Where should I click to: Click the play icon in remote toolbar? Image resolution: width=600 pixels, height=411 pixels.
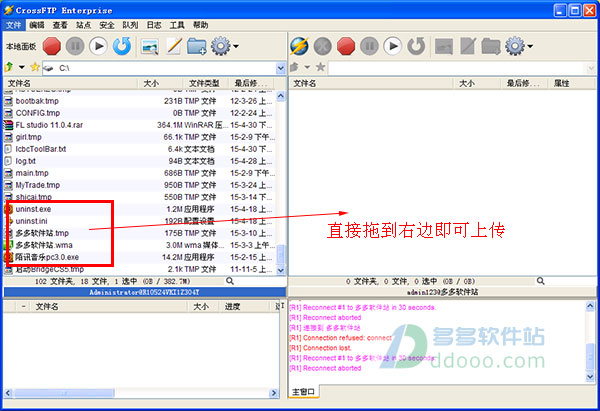click(393, 46)
